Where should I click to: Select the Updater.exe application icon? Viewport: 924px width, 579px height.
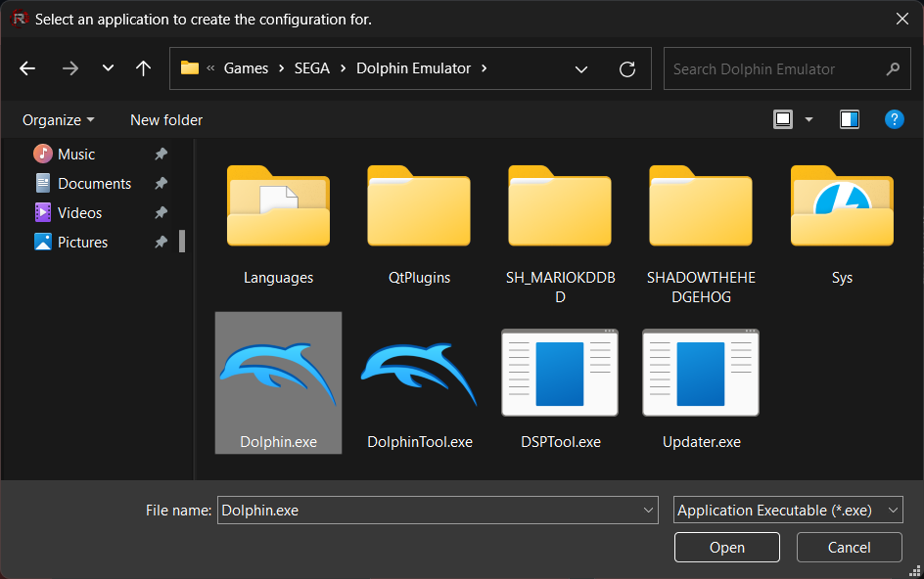[x=701, y=373]
